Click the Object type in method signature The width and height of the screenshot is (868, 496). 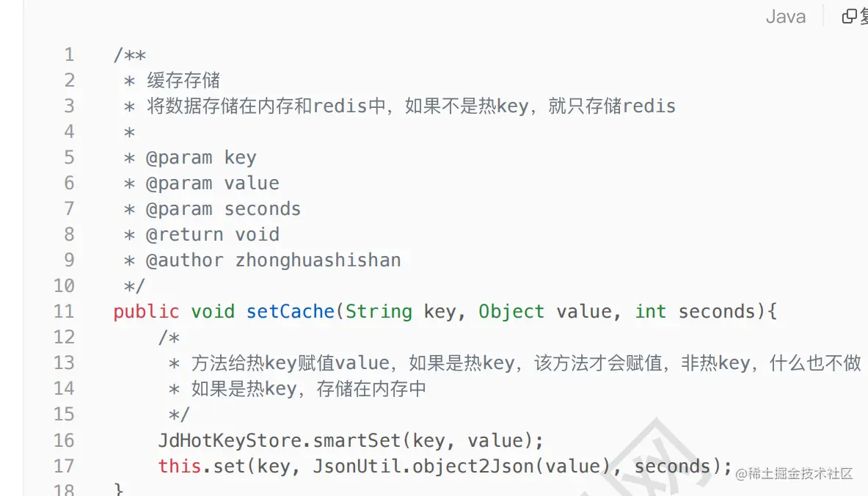coord(511,311)
